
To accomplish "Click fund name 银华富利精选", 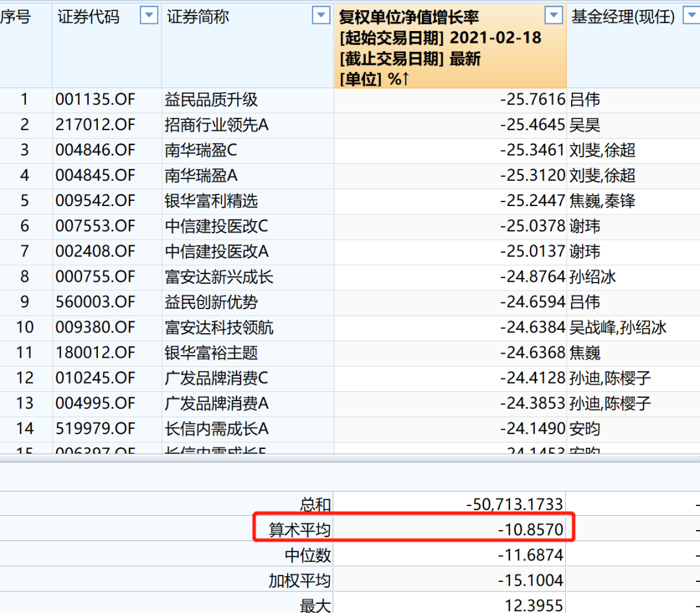I will coord(211,201).
